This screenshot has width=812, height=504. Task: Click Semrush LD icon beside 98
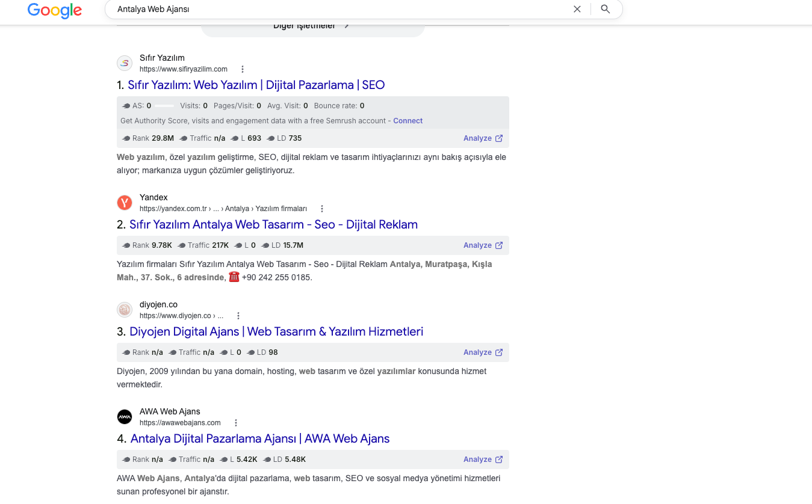pos(251,352)
